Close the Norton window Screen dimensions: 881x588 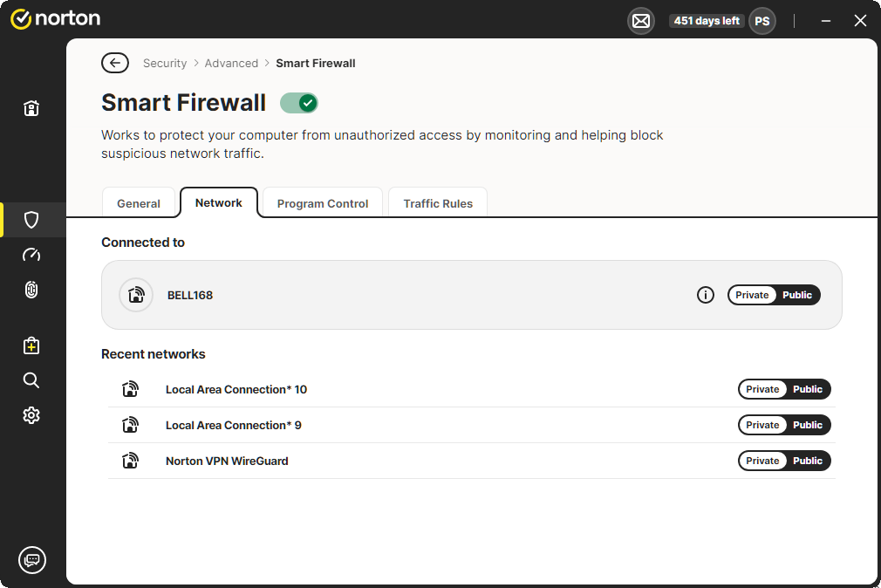(860, 21)
